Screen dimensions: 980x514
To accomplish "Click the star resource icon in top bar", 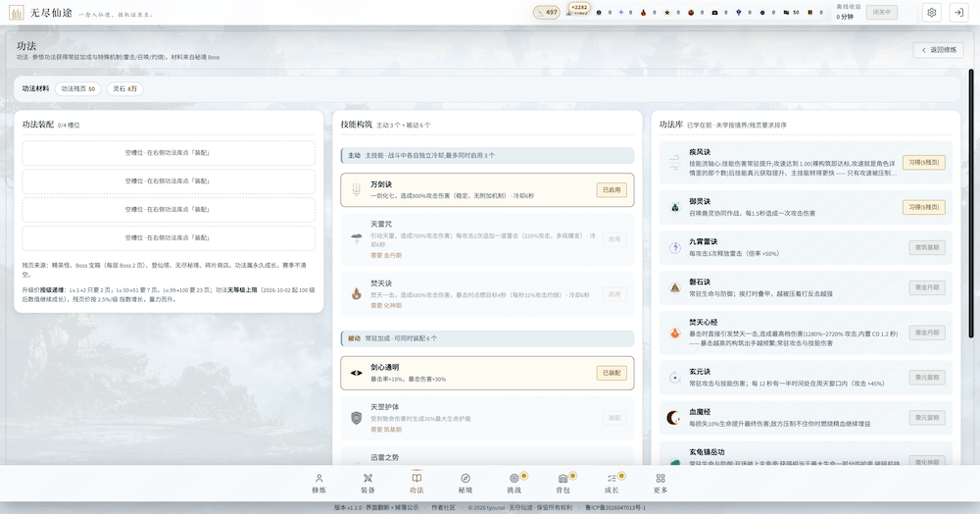I will pos(666,13).
